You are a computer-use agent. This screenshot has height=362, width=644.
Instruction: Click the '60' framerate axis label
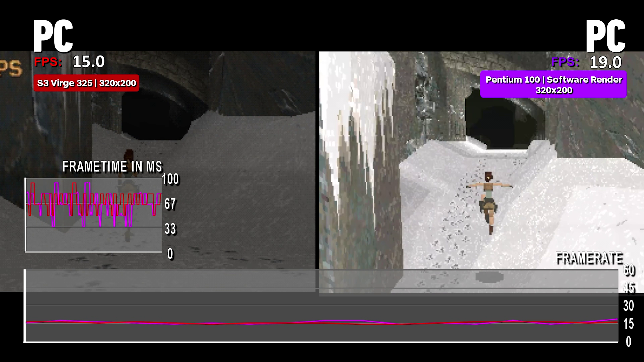coord(629,270)
